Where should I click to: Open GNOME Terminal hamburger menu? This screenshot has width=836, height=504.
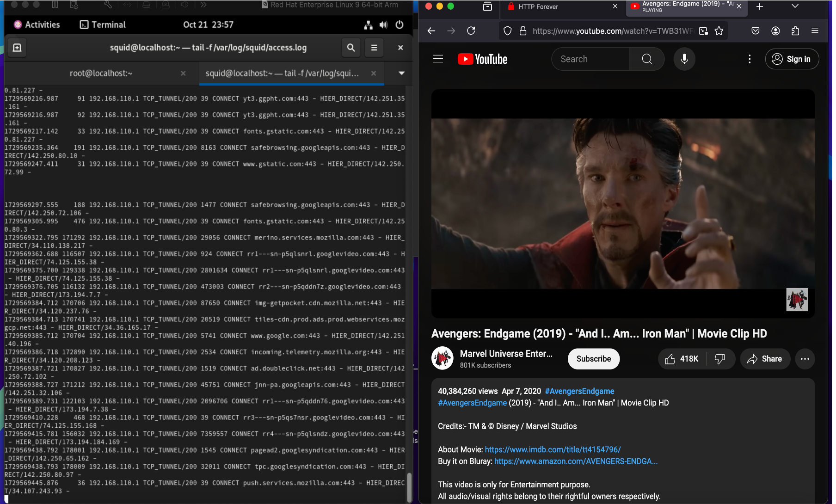374,48
